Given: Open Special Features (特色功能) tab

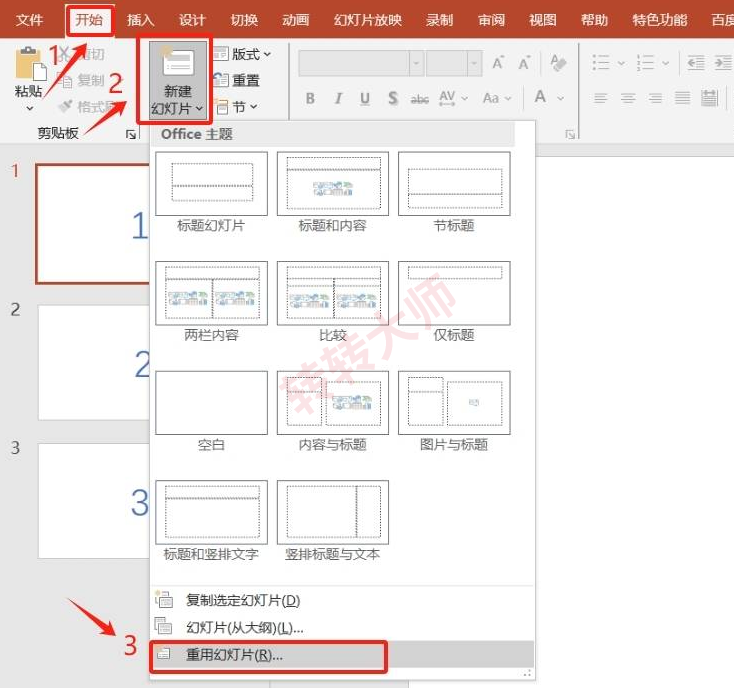Looking at the screenshot, I should click(x=659, y=20).
